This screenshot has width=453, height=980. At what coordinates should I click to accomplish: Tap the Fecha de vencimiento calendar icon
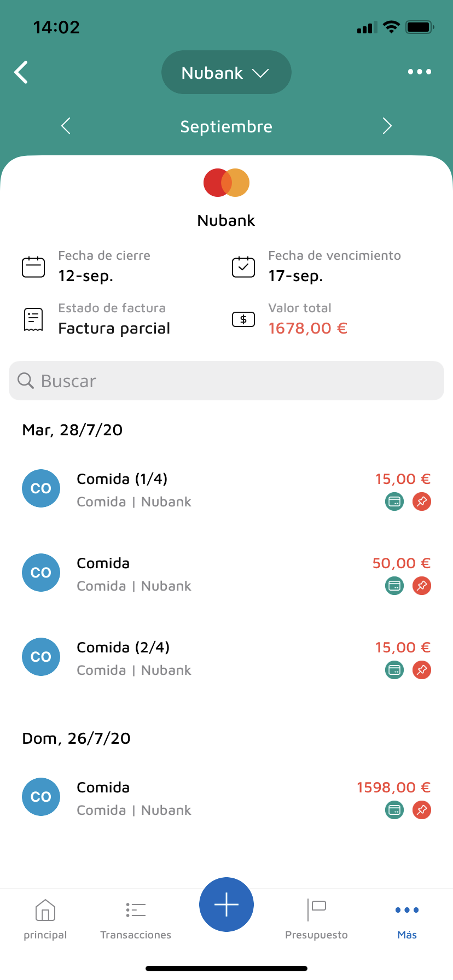(243, 267)
